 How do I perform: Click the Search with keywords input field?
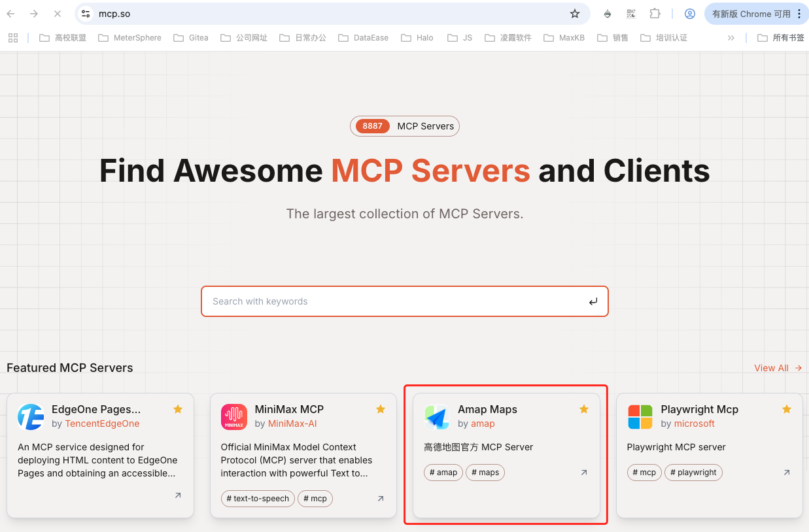[404, 301]
